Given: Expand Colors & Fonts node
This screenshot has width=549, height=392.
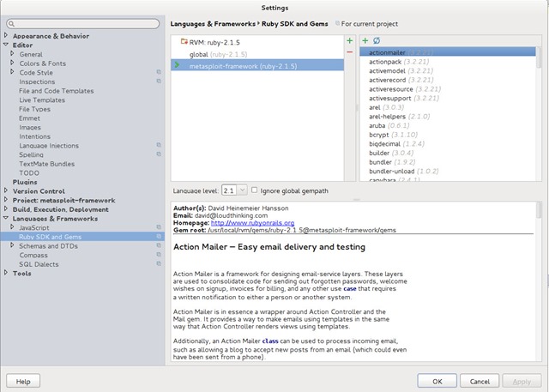Looking at the screenshot, I should (12, 63).
